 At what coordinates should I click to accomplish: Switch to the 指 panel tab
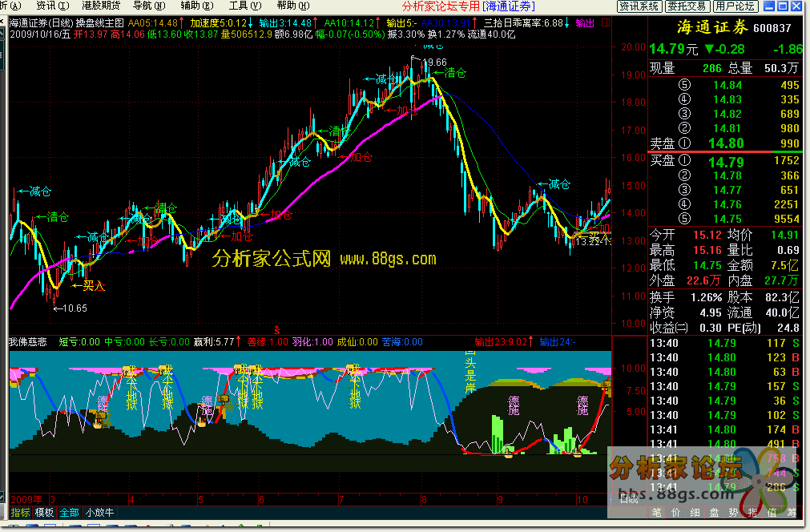(752, 513)
